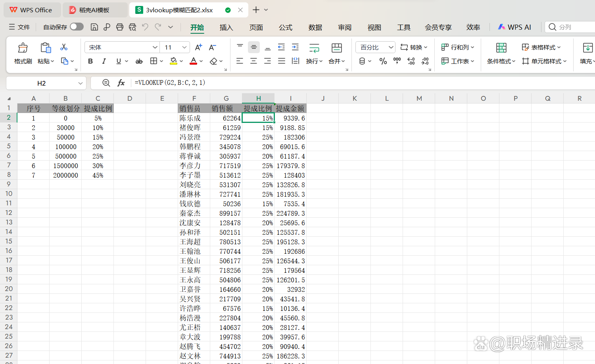The width and height of the screenshot is (595, 364).
Task: Click the Cut scissors icon
Action: (64, 47)
